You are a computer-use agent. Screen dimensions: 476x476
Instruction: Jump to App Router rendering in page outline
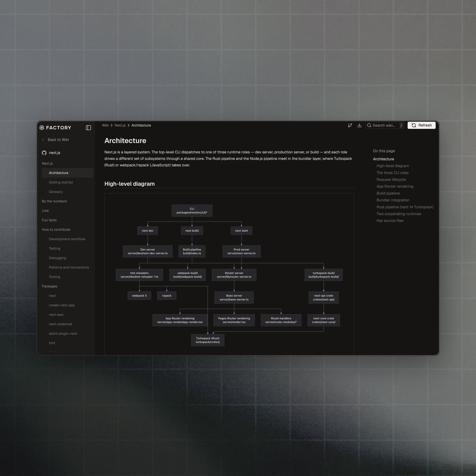click(395, 186)
